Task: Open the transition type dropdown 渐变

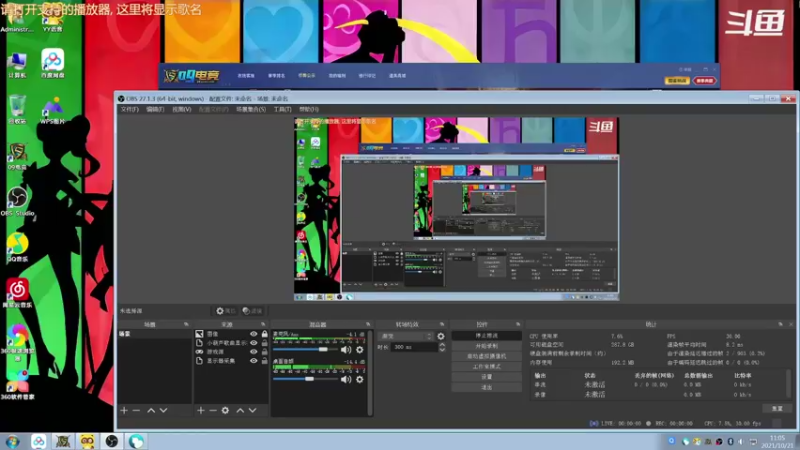Action: (x=406, y=336)
